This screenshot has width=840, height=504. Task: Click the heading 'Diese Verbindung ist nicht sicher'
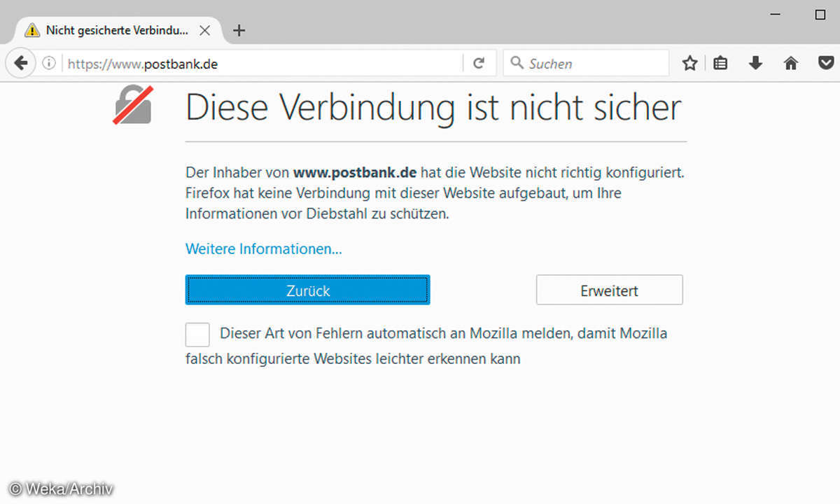point(433,108)
